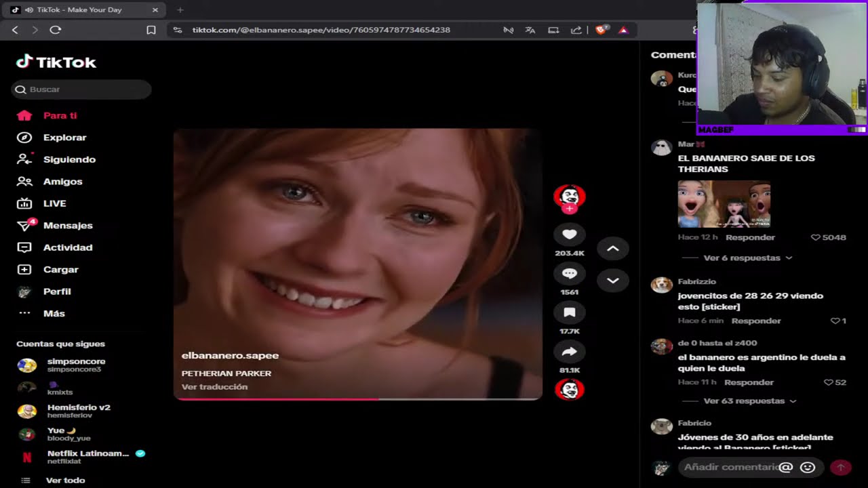Viewport: 868px width, 488px height.
Task: Open the image in Mar's comment
Action: (x=724, y=204)
